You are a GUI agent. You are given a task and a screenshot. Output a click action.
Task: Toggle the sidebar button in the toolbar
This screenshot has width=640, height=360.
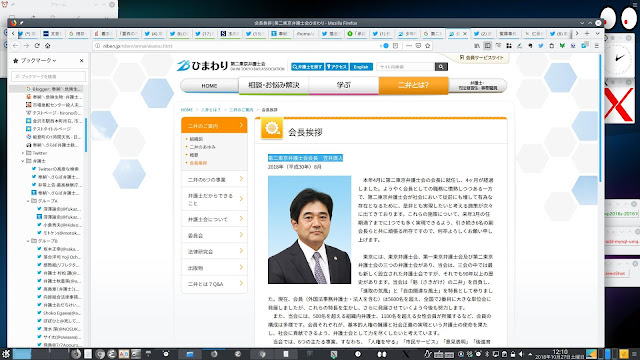[x=488, y=46]
